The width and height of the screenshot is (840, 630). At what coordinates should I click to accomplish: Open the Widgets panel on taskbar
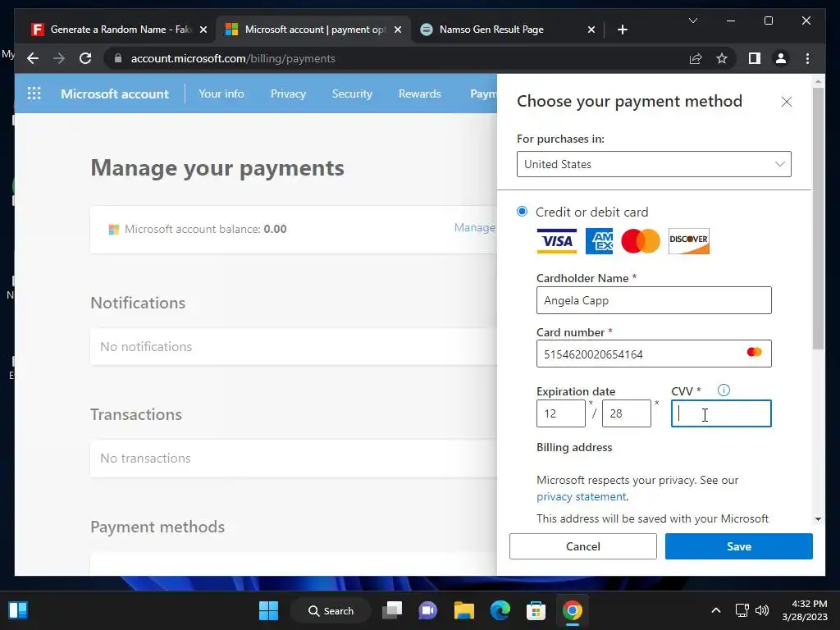click(x=18, y=610)
